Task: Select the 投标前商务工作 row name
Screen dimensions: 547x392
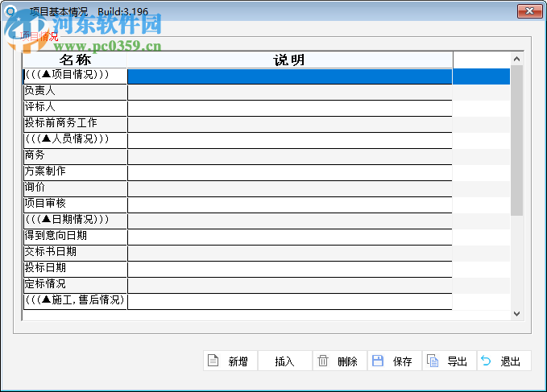Action: (x=75, y=124)
